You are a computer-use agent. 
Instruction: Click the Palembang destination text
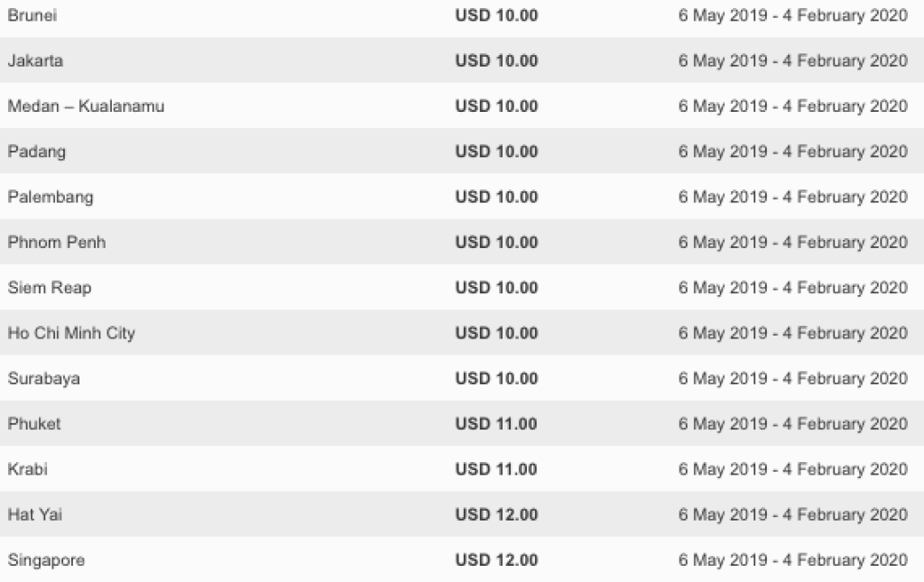coord(51,197)
